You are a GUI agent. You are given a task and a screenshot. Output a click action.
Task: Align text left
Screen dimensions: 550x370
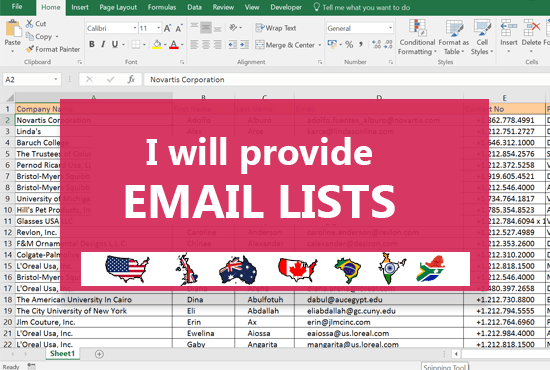click(194, 45)
